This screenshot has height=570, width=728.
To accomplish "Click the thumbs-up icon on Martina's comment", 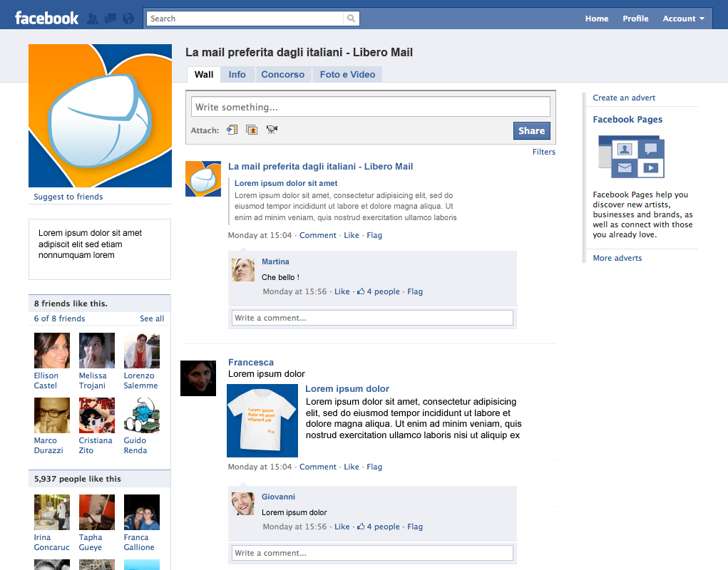I will point(361,291).
